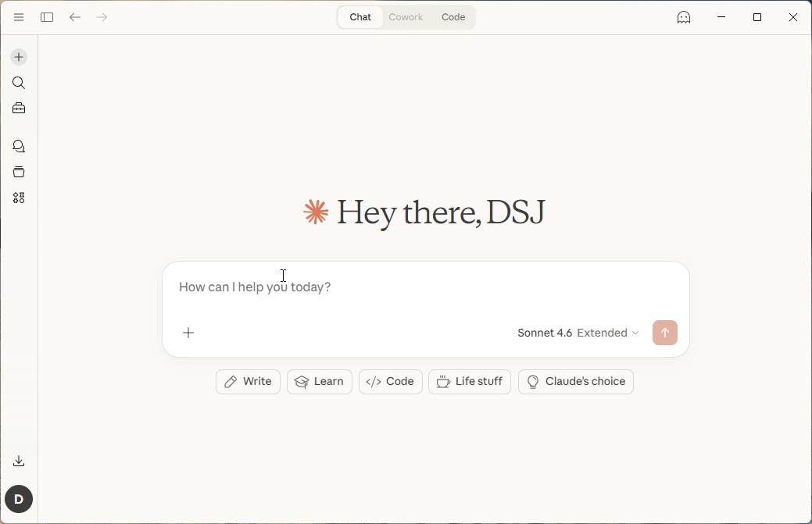Select the Write suggestion chip
Screen dimensions: 812x524
(248, 382)
